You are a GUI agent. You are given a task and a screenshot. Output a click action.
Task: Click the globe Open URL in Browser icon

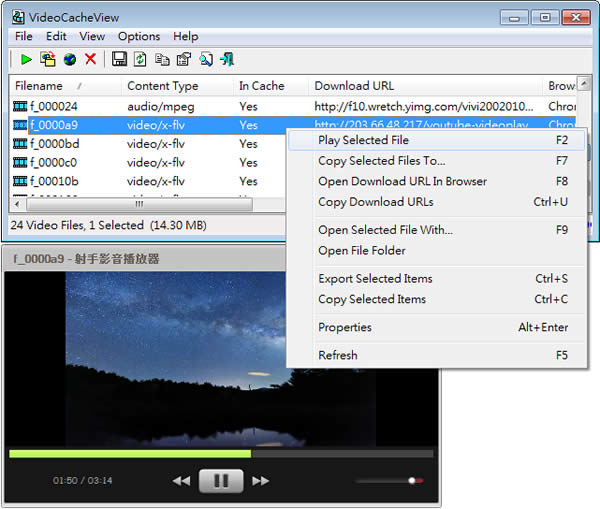point(70,60)
